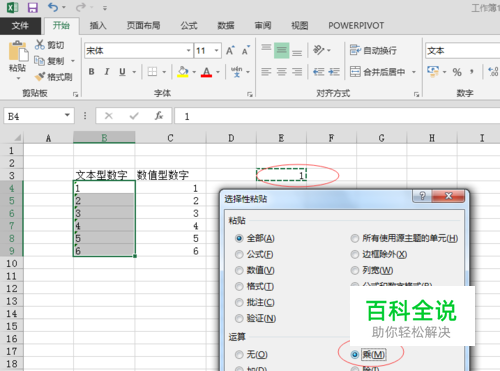The width and height of the screenshot is (500, 371).
Task: Select the Format Painter (格式刷)
Action: click(x=53, y=77)
